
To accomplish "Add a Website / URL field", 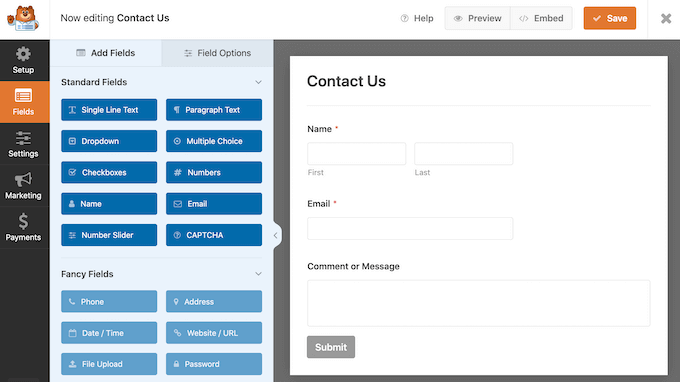I will coord(214,333).
